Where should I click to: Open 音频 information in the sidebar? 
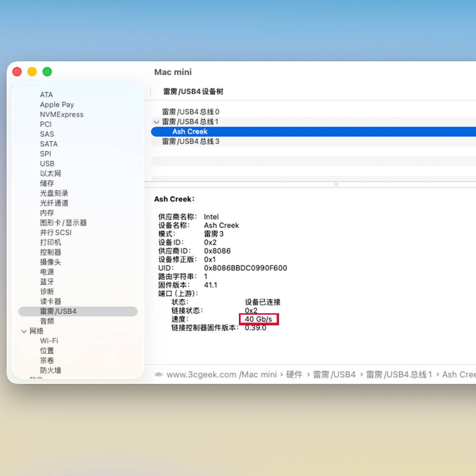tap(47, 321)
